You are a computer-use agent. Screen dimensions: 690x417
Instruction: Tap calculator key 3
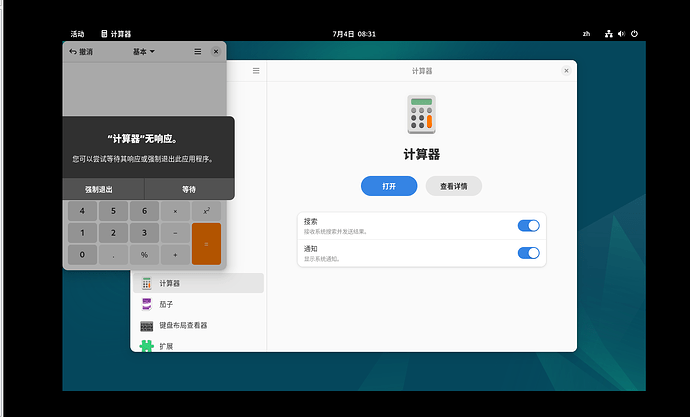point(144,233)
